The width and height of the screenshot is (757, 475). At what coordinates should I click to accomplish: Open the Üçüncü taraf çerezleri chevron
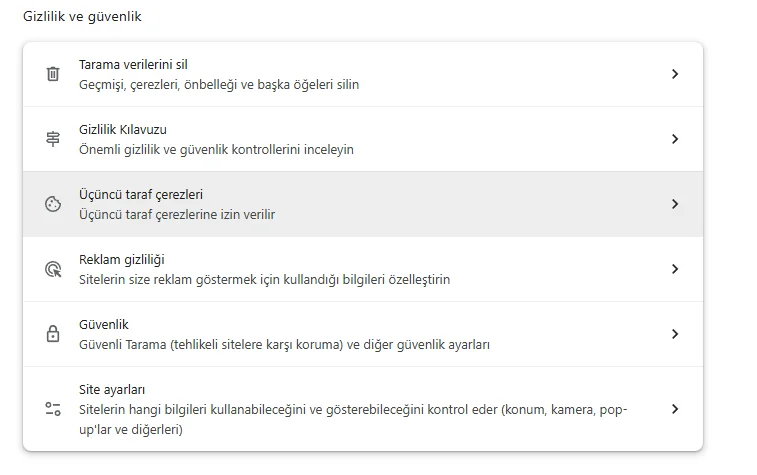[x=675, y=204]
